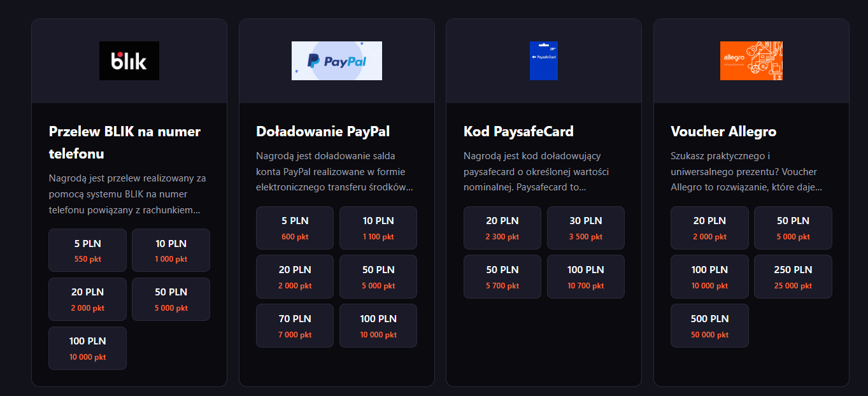Click the Kod PaysafeCard heading

pos(518,132)
